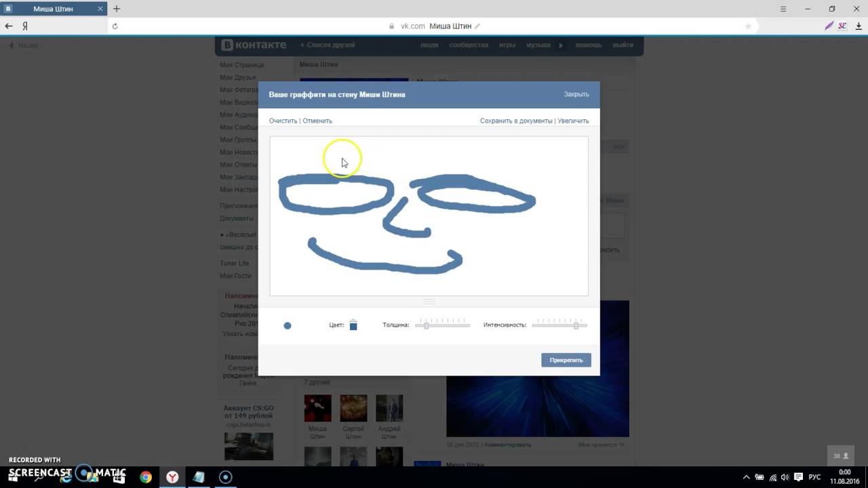Open сообщества in the VK top menu

point(469,45)
